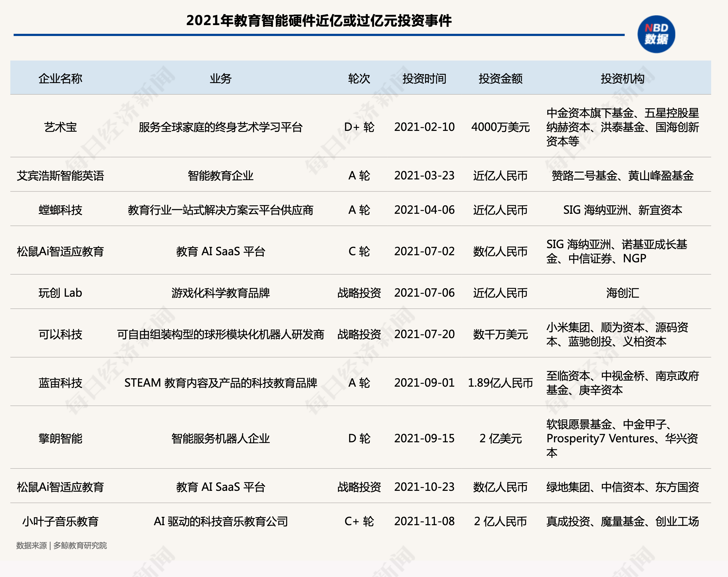Click investors 绿地集团、中信资本、东方国资
Screen dimensions: 728x577
pyautogui.click(x=622, y=487)
